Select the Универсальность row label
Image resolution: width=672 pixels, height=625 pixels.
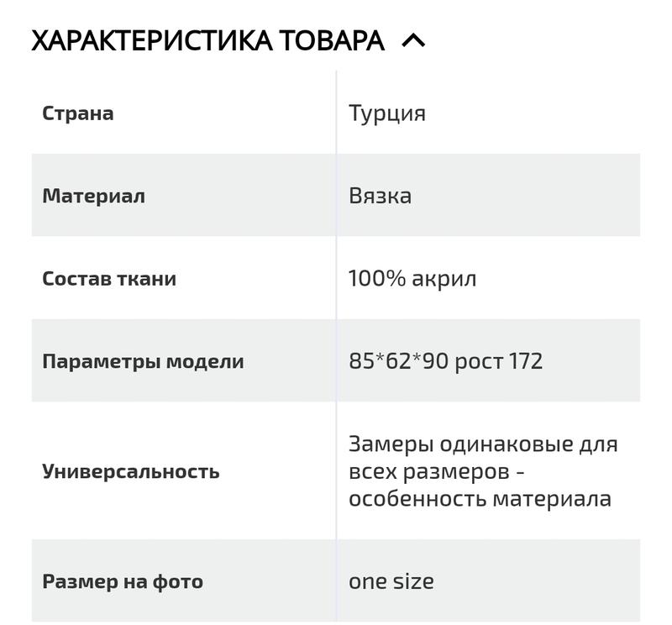coord(130,470)
